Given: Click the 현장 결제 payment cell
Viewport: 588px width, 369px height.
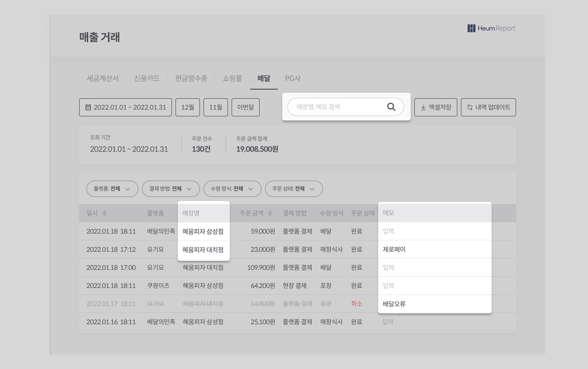Looking at the screenshot, I should [x=294, y=286].
